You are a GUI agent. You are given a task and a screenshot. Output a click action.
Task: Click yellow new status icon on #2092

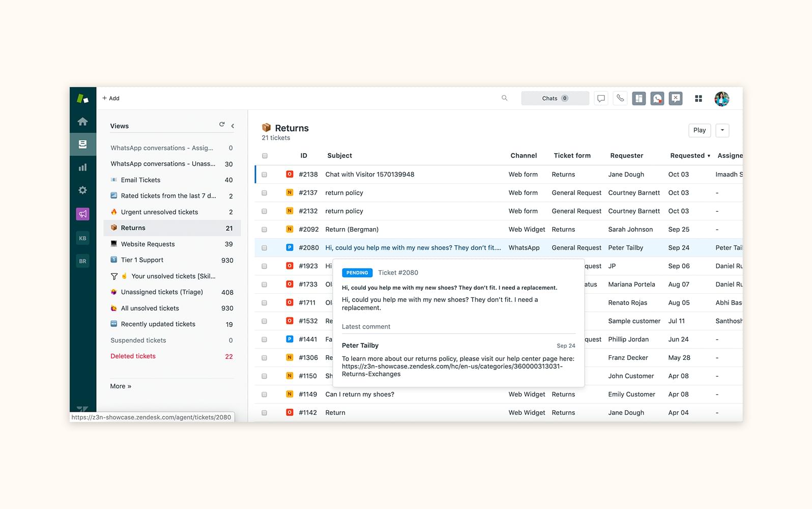click(x=289, y=229)
